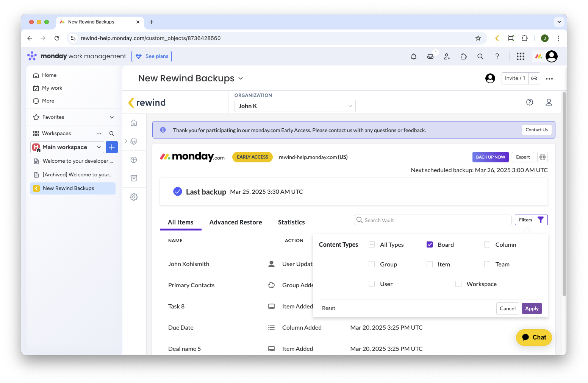This screenshot has width=588, height=383.
Task: Open the inbox tray icon
Action: coord(430,56)
